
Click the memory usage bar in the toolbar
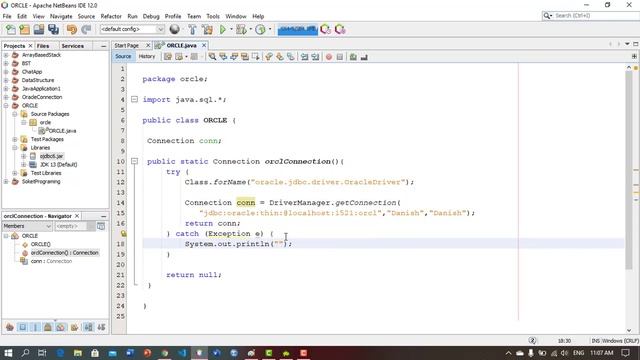point(298,29)
